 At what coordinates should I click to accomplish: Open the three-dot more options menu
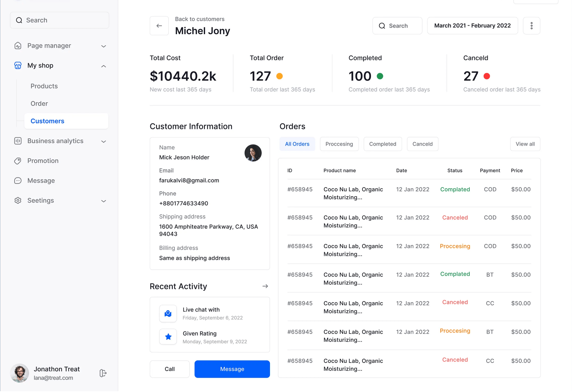531,26
